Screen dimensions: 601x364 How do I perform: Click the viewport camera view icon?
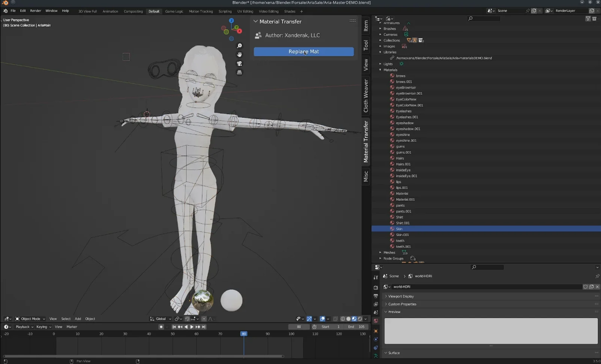tap(239, 63)
